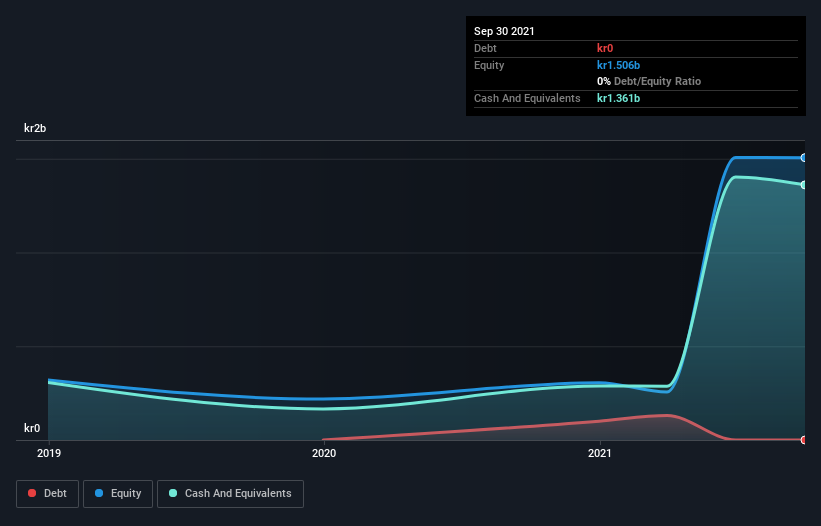Viewport: 821px width, 526px height.
Task: Click the Sep 30 2021 tooltip date
Action: point(504,31)
